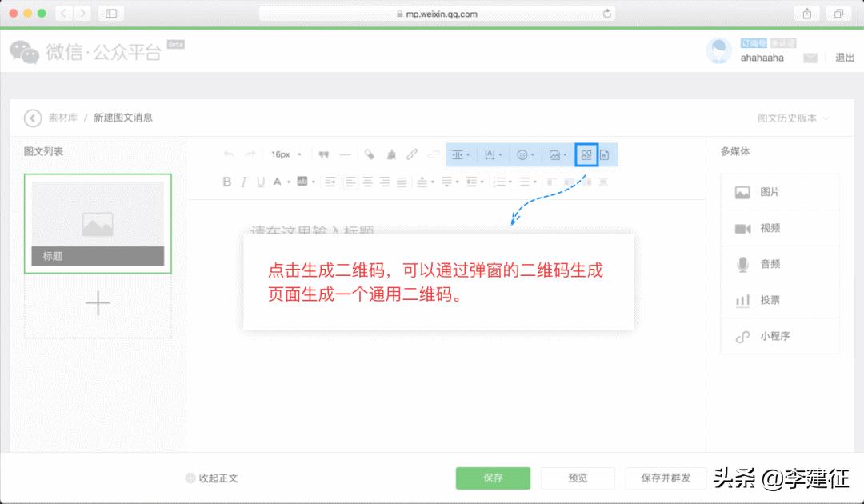
Task: Toggle italic formatting
Action: pos(243,182)
